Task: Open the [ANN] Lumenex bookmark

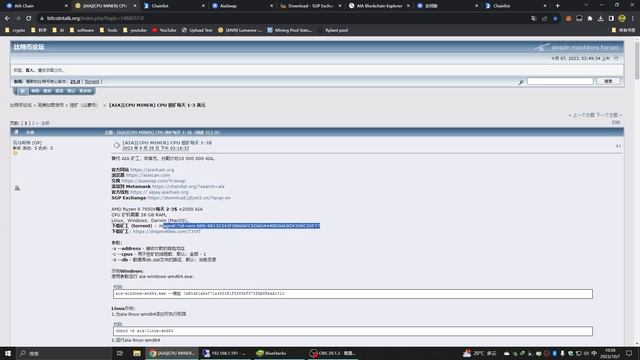Action: coord(240,30)
